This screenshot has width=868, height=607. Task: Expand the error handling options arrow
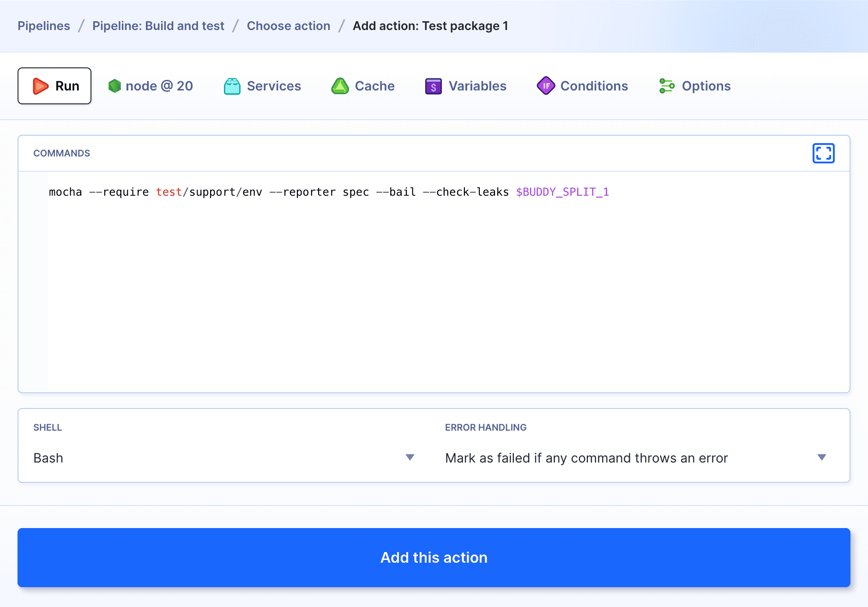click(821, 457)
